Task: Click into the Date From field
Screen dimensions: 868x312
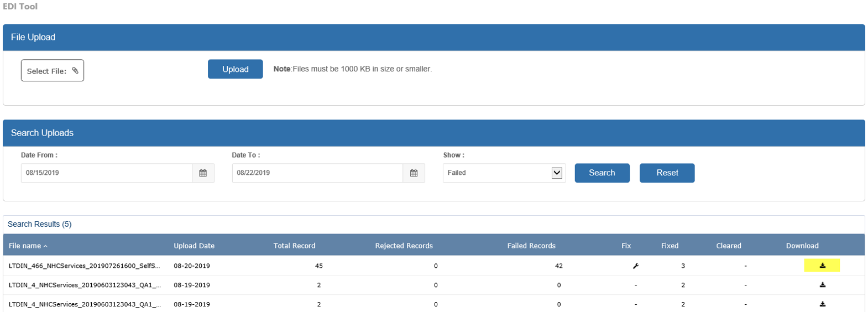Action: pos(106,173)
